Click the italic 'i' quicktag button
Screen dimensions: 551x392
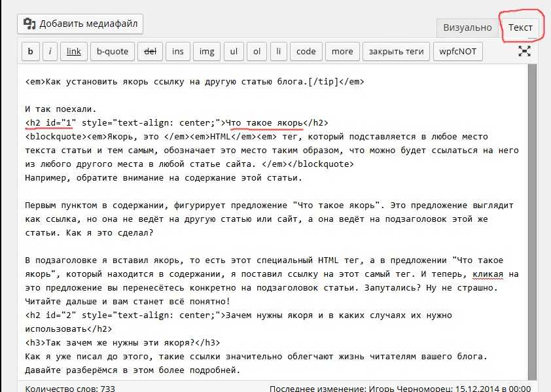click(x=50, y=51)
